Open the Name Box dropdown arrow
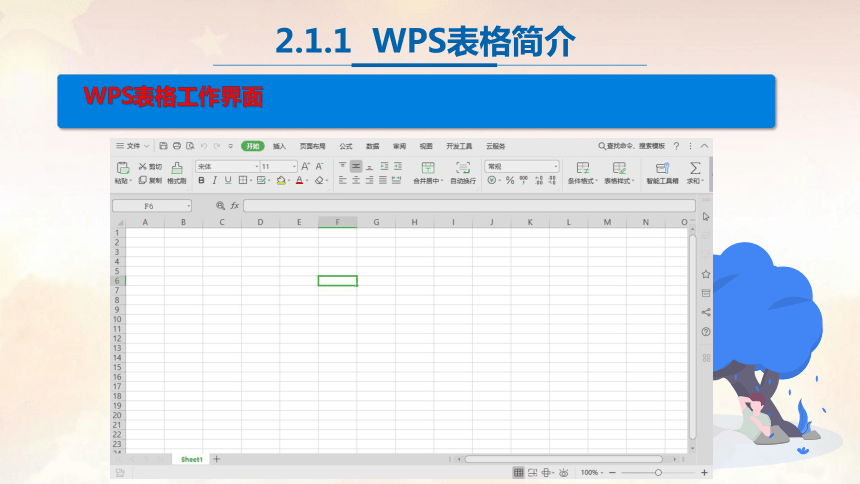This screenshot has width=860, height=484. (x=189, y=206)
